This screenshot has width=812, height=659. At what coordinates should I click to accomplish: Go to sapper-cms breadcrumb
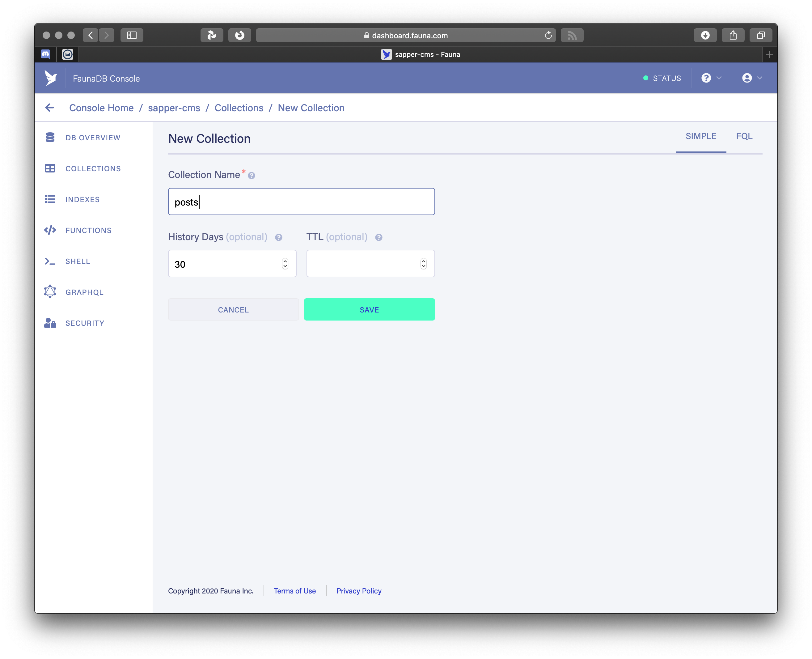(174, 108)
